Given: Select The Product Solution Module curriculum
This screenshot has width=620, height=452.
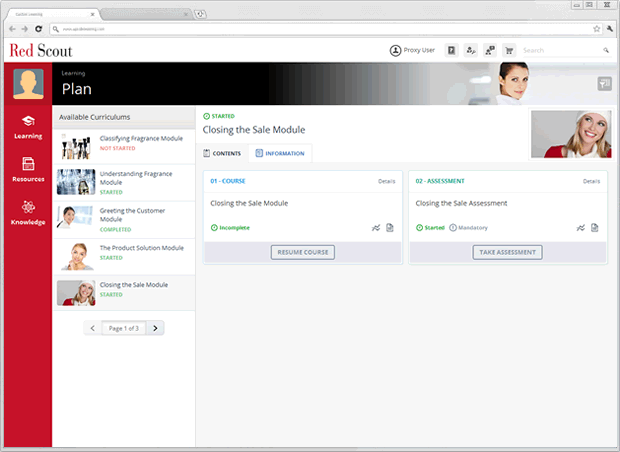Looking at the screenshot, I should pyautogui.click(x=124, y=257).
